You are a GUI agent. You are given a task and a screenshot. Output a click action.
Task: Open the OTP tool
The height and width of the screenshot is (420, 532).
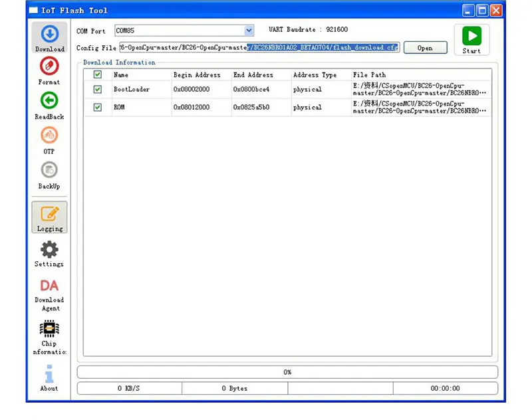coord(49,140)
